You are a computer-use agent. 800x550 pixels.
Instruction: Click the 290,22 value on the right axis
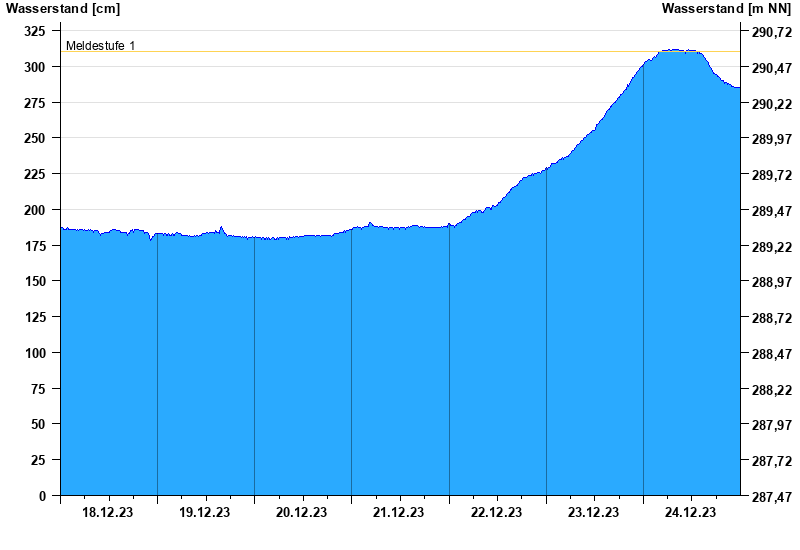coord(770,104)
